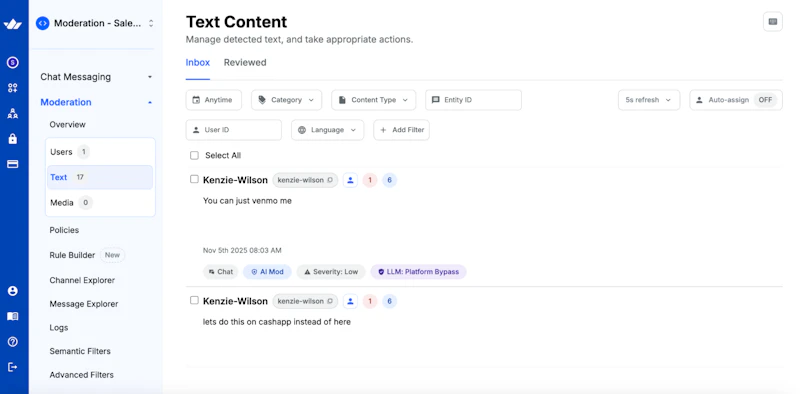Image resolution: width=800 pixels, height=394 pixels.
Task: Open Overview in the Moderation menu
Action: [67, 125]
